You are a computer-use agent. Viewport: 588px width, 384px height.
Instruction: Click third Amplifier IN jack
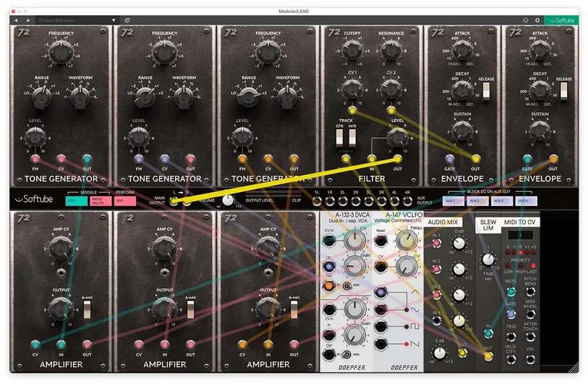(x=268, y=344)
